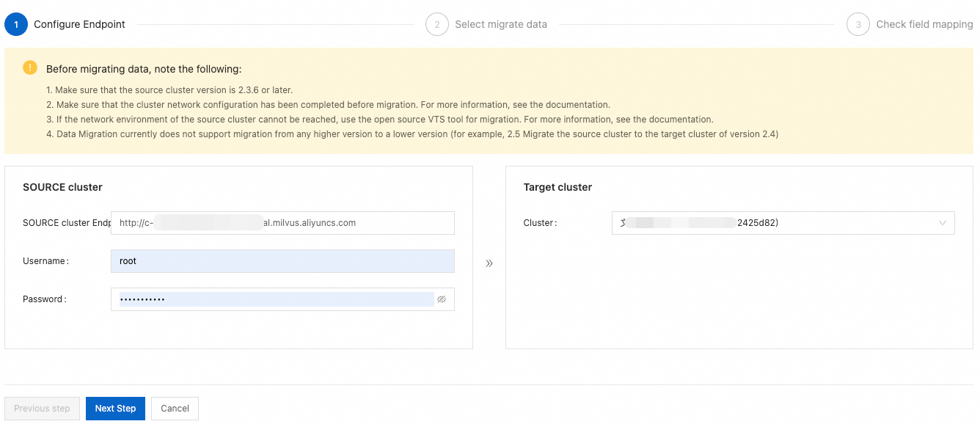Click the "Cluster:" label text
This screenshot has width=980, height=424.
pyautogui.click(x=540, y=223)
